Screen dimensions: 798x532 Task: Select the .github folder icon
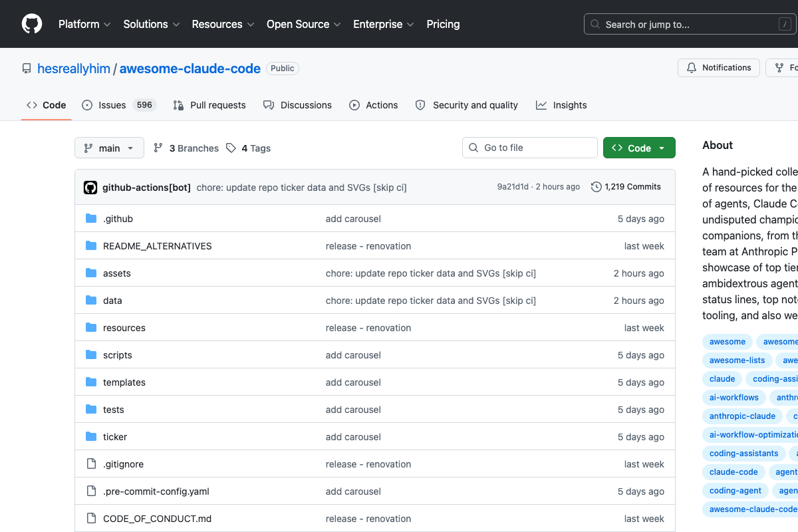(x=91, y=219)
